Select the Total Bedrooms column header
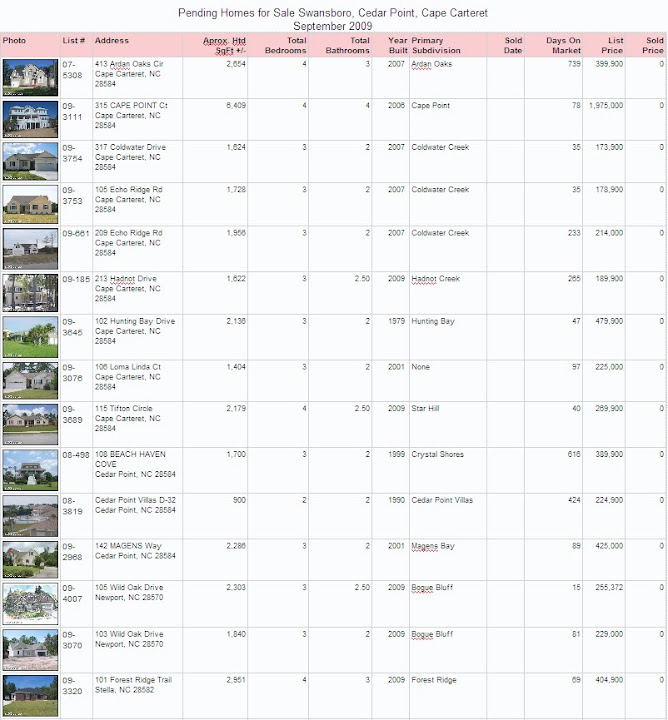This screenshot has width=668, height=720. [286, 45]
